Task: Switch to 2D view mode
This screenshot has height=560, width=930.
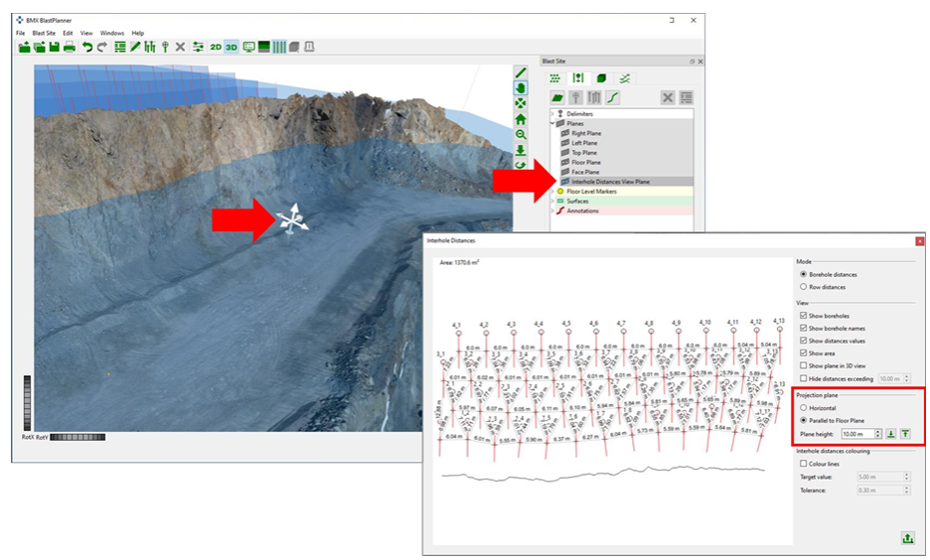Action: (x=216, y=47)
